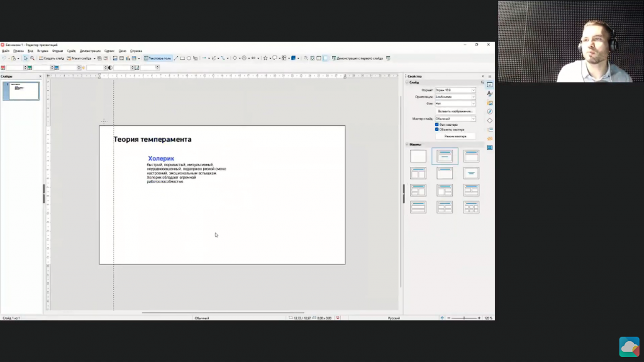Open the 'Фон' background dropdown
Screen dimensions: 644x362
pos(455,104)
